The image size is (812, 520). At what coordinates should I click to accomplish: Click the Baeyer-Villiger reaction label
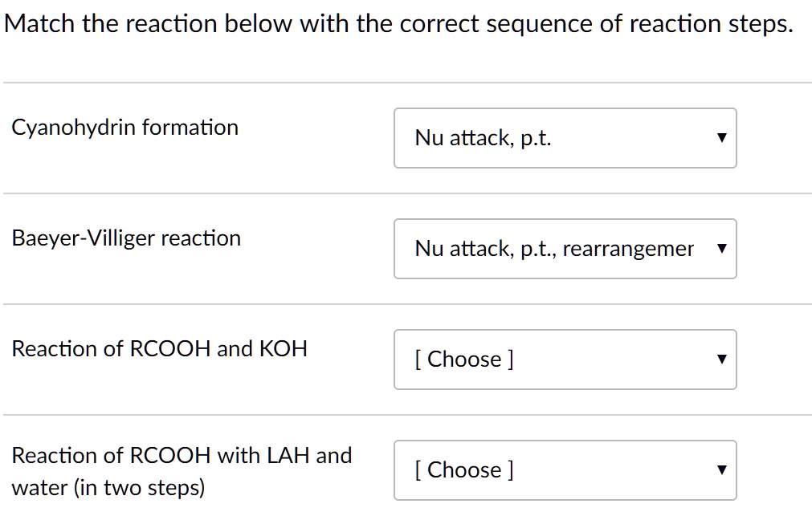point(126,238)
